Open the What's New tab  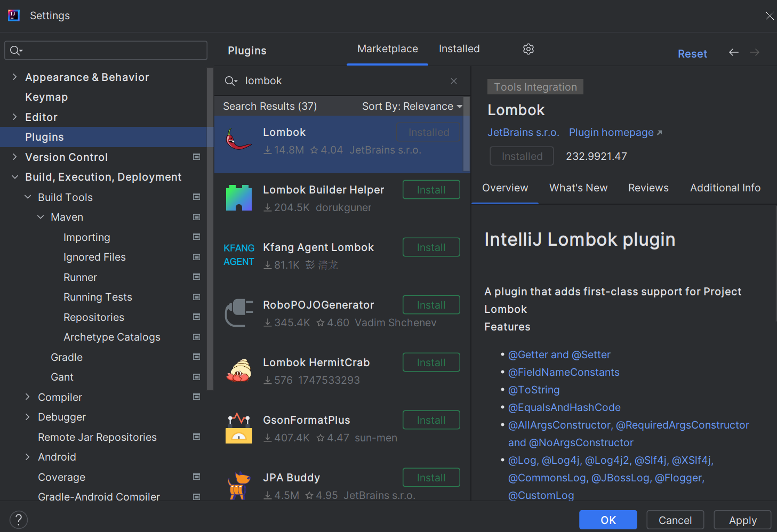coord(579,188)
